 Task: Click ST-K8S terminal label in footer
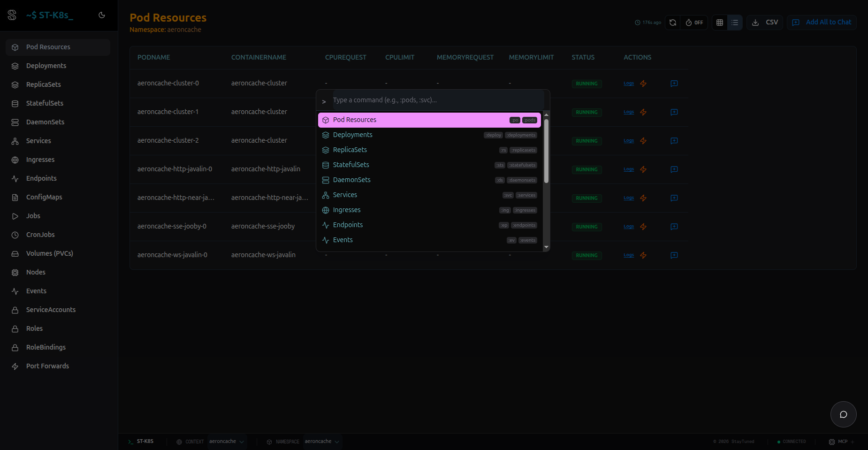point(141,442)
